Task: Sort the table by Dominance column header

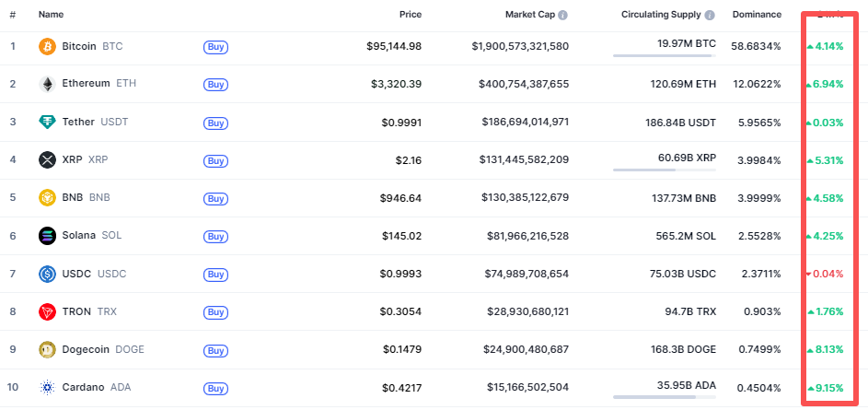Action: coord(757,15)
